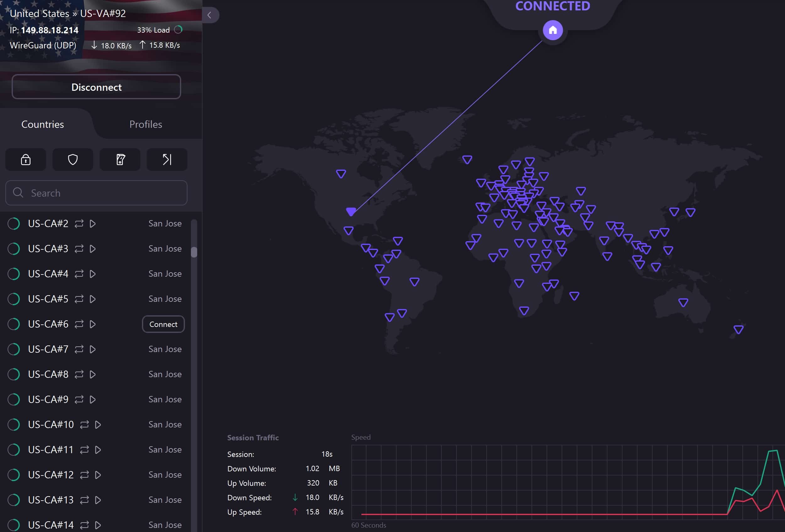The height and width of the screenshot is (532, 785).
Task: Click the Australia server marker on the map
Action: point(683,302)
